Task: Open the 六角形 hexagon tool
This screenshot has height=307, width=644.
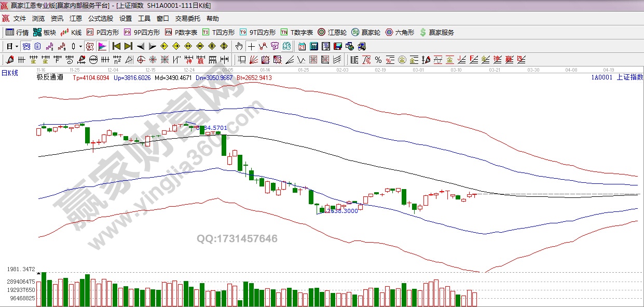Action: coord(400,32)
